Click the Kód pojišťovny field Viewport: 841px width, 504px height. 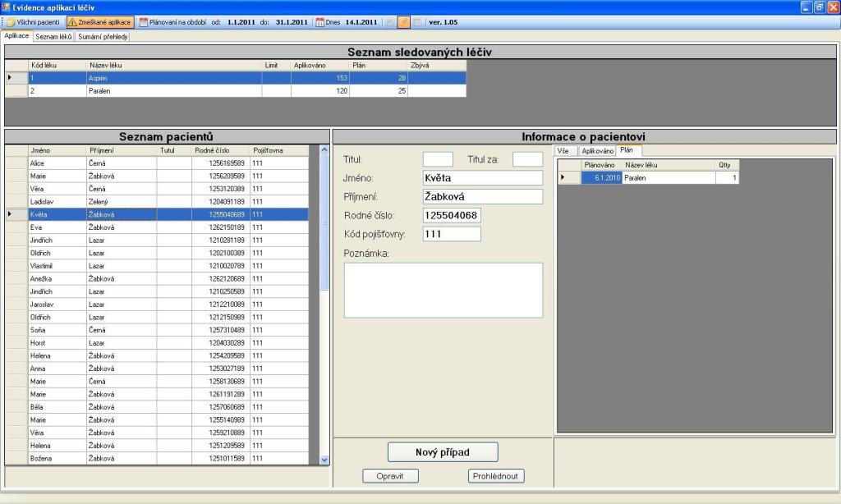(452, 234)
